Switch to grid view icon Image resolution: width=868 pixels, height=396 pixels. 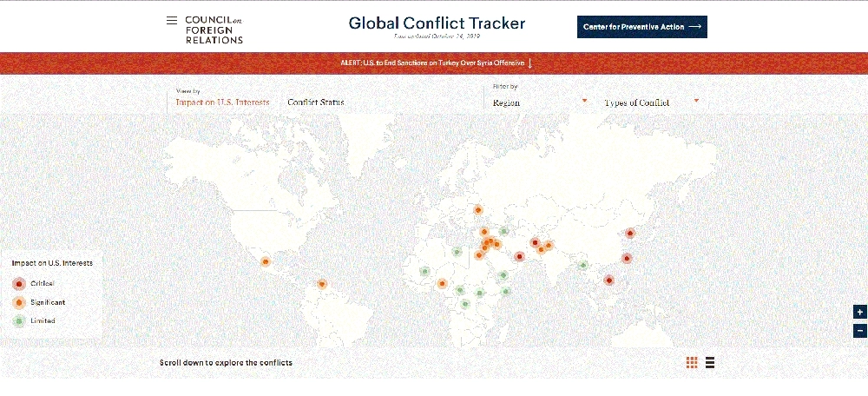tap(692, 363)
